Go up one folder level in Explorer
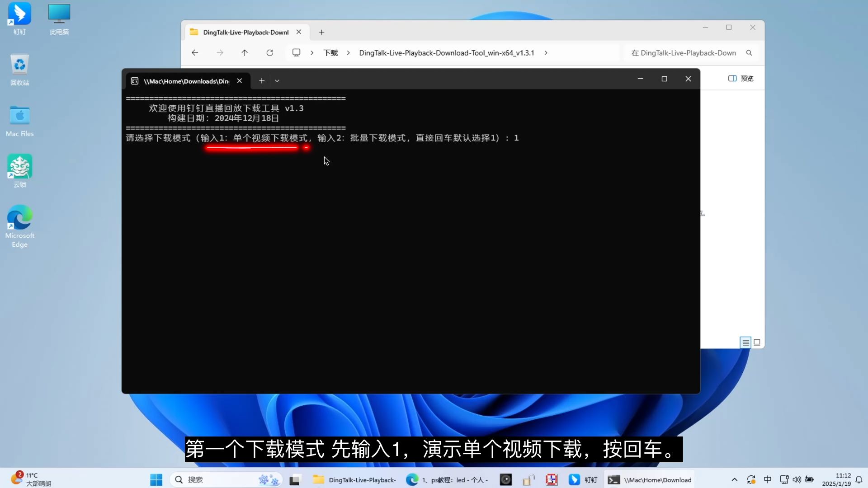This screenshot has height=488, width=868. (245, 53)
